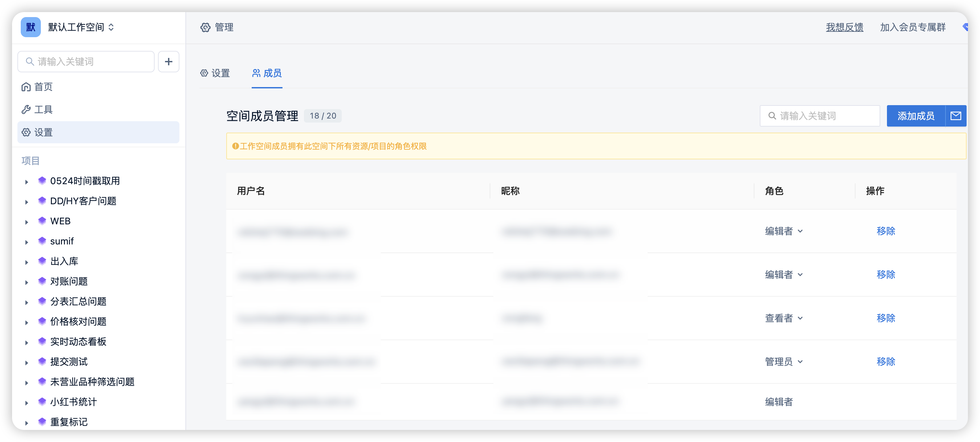Expand the 对账问题 project arrow
This screenshot has height=442, width=980.
tap(27, 282)
